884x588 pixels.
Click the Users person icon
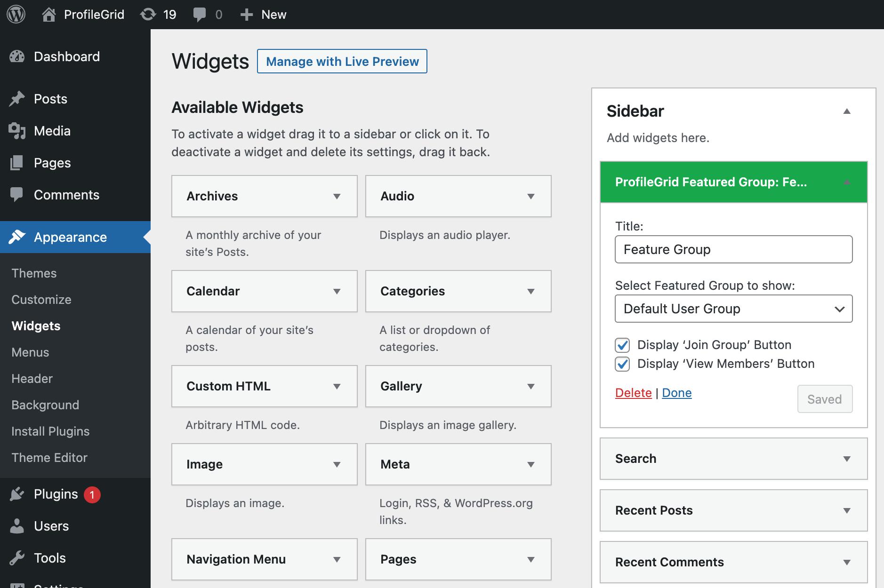point(17,526)
